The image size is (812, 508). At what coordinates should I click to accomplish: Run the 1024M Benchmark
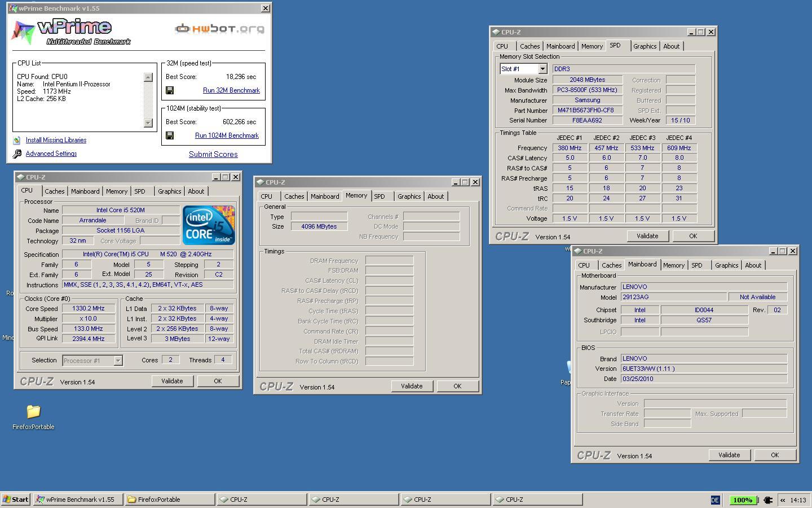tap(227, 135)
